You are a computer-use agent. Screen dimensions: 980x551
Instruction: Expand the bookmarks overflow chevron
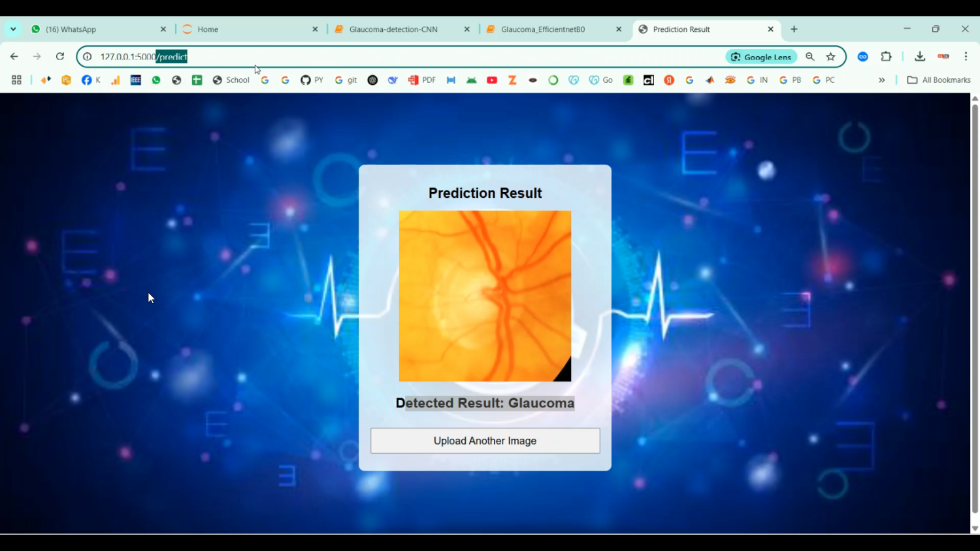pos(882,80)
